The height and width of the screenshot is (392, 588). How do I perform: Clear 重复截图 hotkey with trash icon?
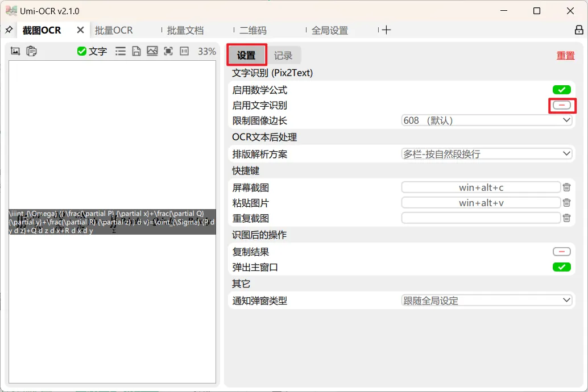566,218
